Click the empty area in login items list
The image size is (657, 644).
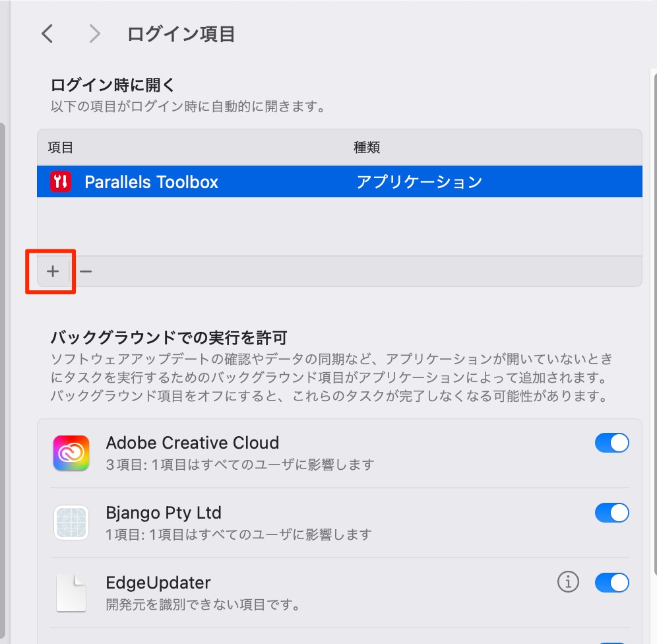(x=340, y=226)
